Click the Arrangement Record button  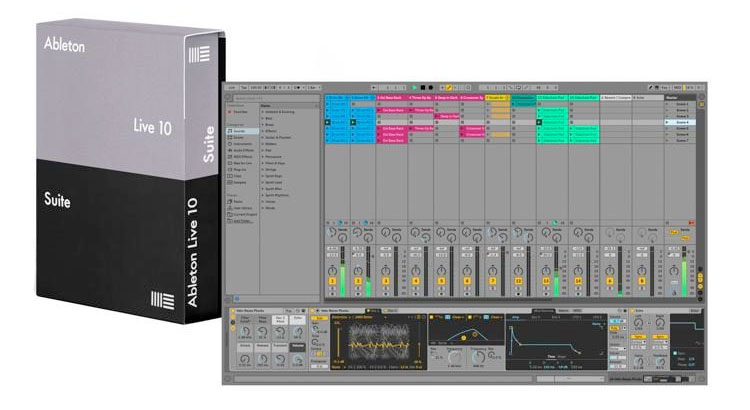point(430,88)
